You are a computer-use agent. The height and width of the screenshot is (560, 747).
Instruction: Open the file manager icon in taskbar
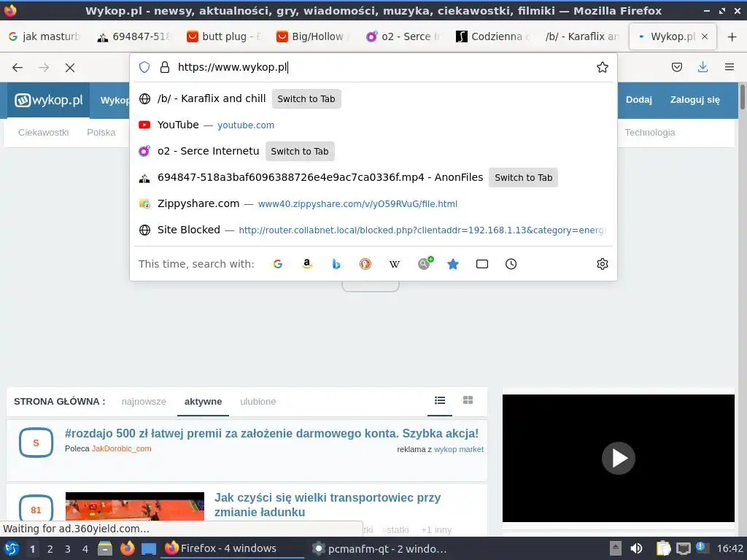click(x=105, y=548)
